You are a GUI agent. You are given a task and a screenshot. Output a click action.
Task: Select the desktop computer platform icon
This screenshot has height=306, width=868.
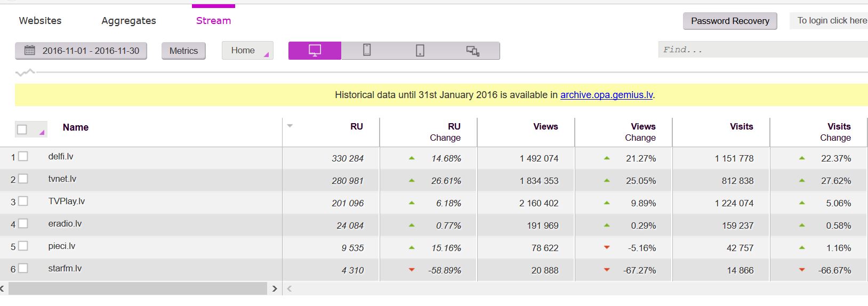tap(315, 51)
